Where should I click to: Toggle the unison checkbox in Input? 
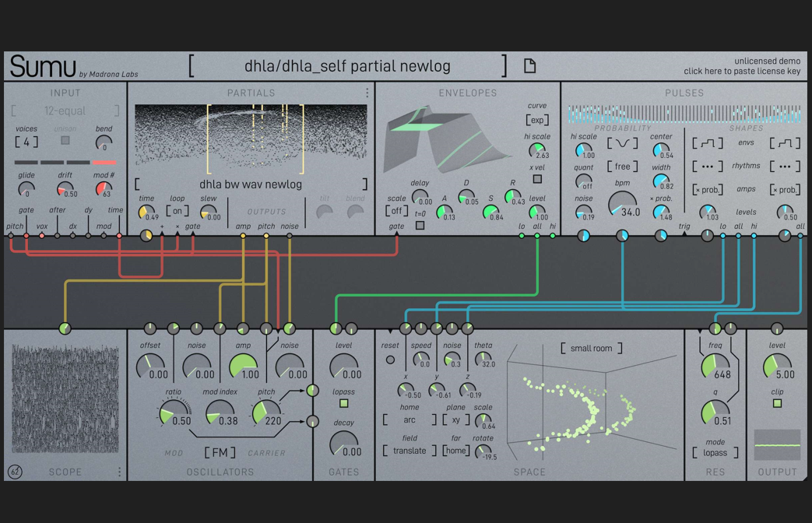tap(65, 140)
